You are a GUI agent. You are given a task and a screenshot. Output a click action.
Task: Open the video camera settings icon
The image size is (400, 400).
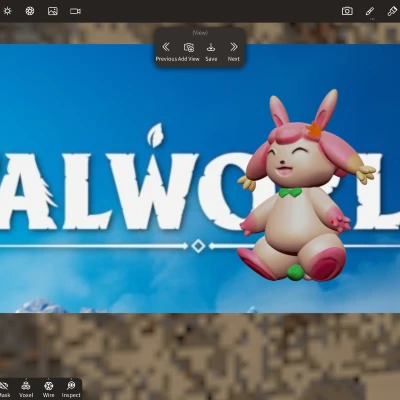75,11
